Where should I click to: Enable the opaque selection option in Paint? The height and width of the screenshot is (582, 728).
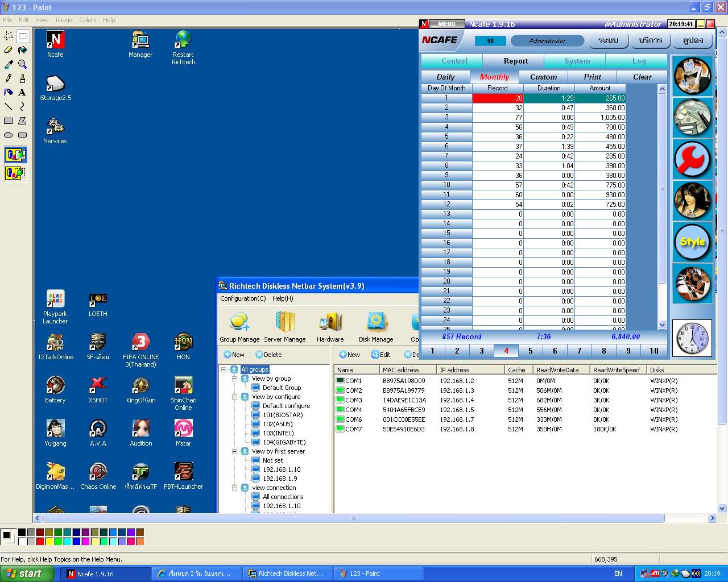coord(15,155)
